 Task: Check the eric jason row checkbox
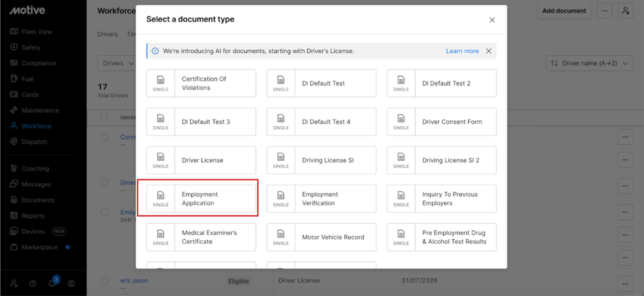(104, 280)
